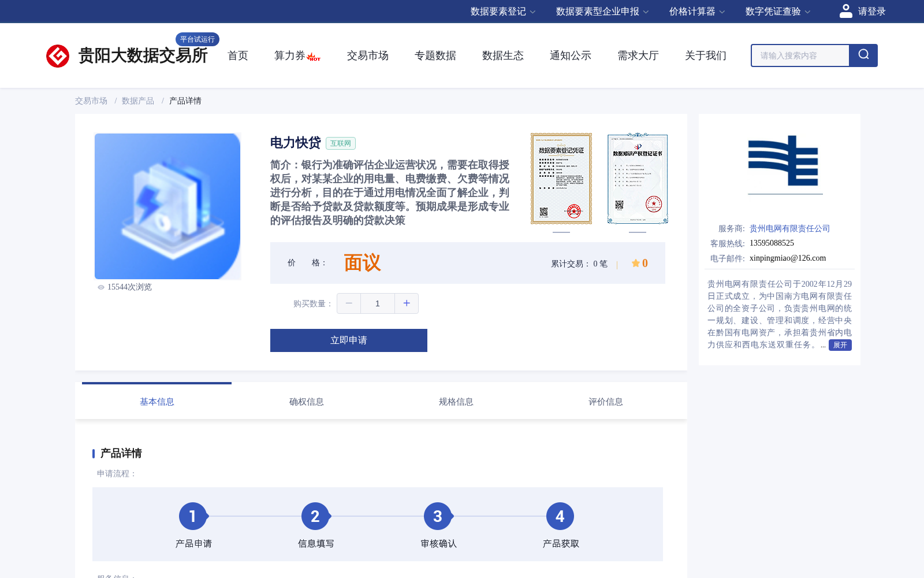Click the 产品详情 section heading
The image size is (924, 578).
(x=121, y=453)
